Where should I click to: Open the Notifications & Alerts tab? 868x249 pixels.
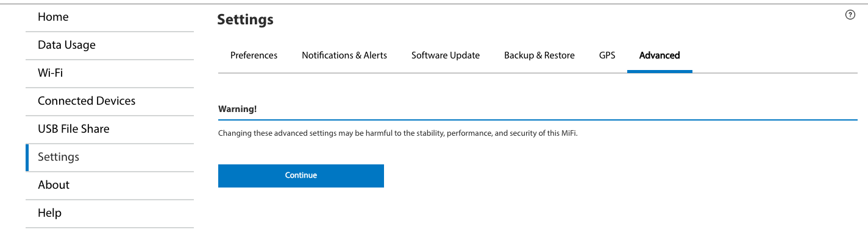pos(344,55)
